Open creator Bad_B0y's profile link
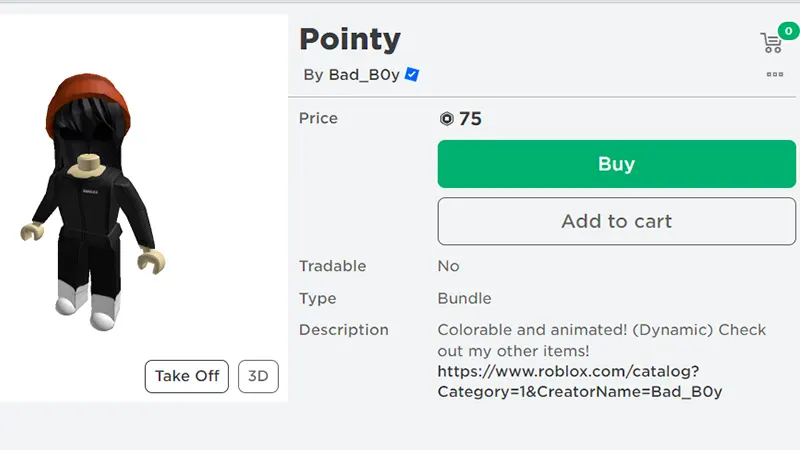 (x=364, y=75)
